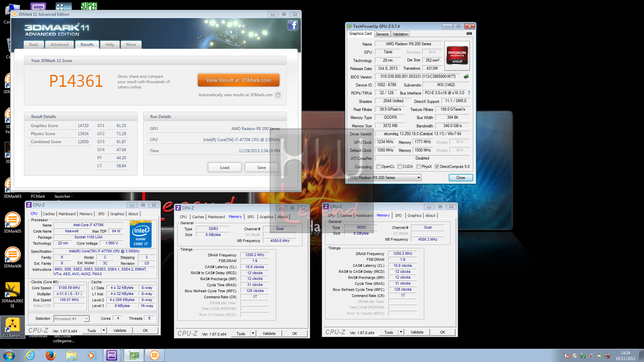Open the 3DMark2001 SE desktop shortcut
Screen dimensions: 644x362
[x=12, y=295]
